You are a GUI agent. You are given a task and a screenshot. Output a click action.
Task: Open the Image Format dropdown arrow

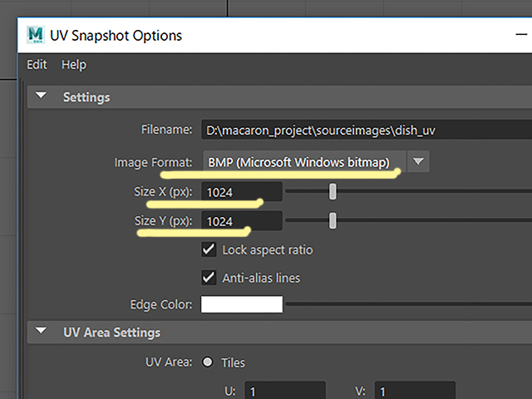(418, 161)
